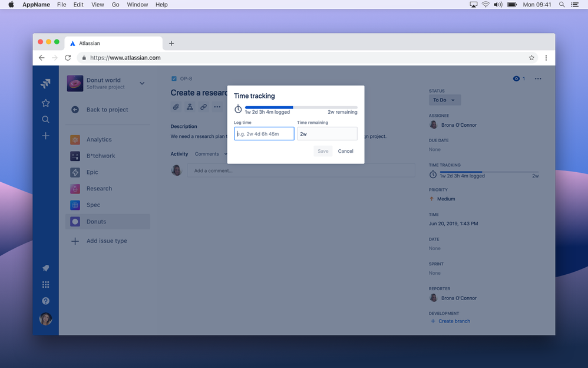This screenshot has width=588, height=368.
Task: Reload the page
Action: pos(68,58)
